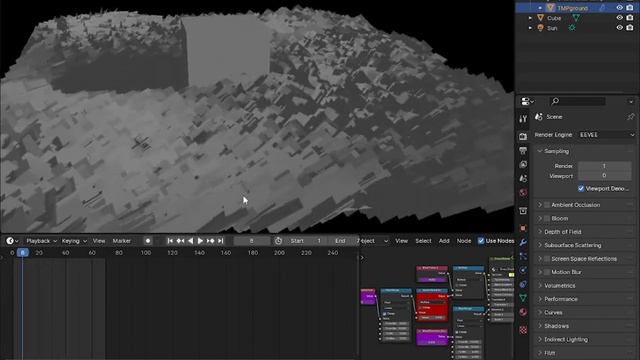
Task: Click the light data icon next to Sun
Action: 572,28
